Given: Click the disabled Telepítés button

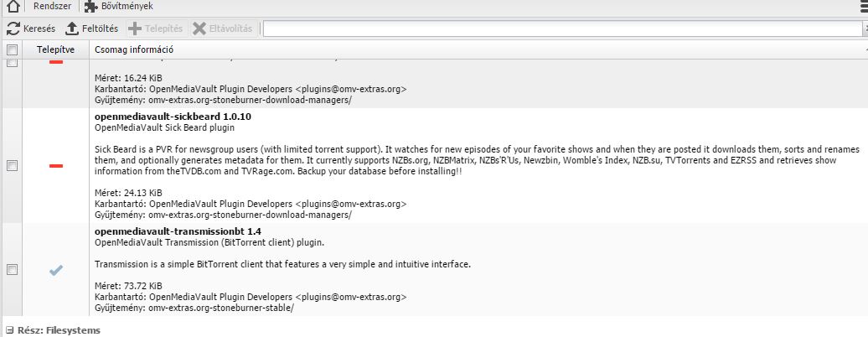Looking at the screenshot, I should pyautogui.click(x=155, y=29).
